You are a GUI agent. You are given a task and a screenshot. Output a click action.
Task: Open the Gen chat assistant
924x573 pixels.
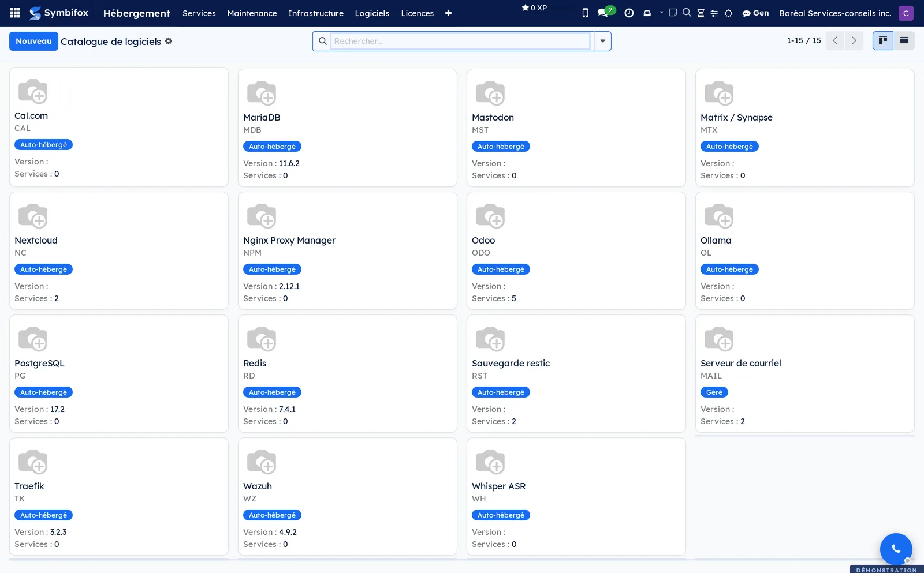click(755, 13)
